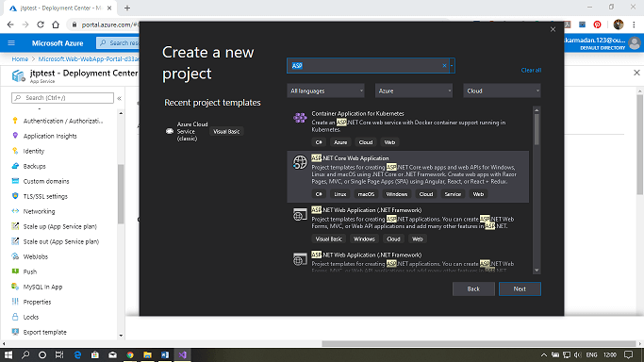The image size is (644, 362).
Task: Open Custom domains in sidebar
Action: pos(46,181)
